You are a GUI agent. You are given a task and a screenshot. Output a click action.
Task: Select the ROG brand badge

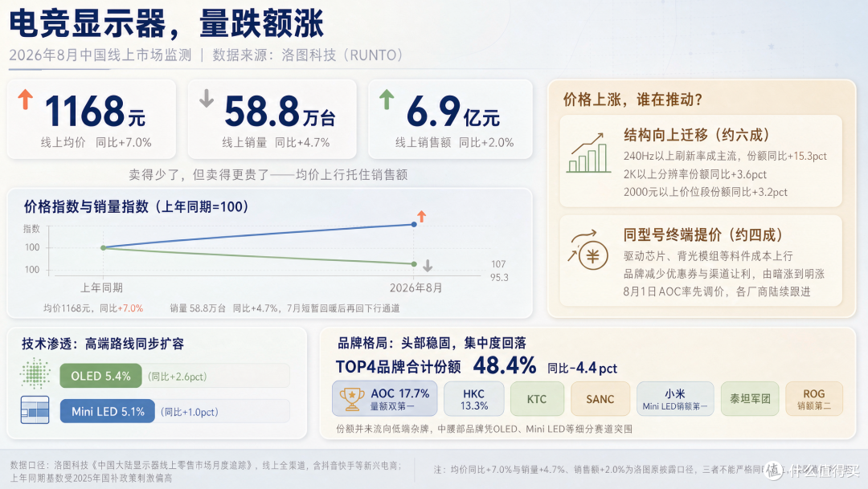[813, 399]
